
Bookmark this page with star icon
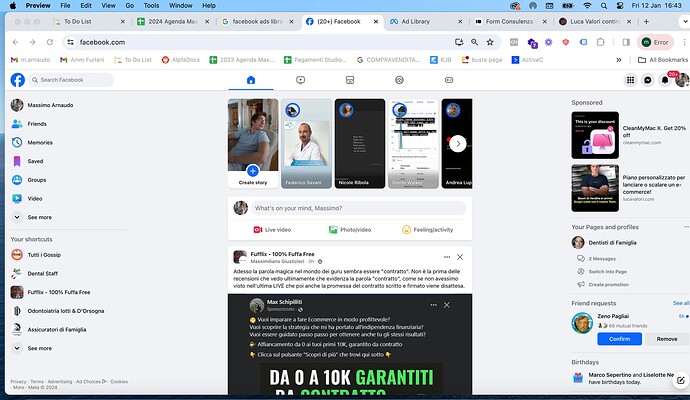pos(490,42)
